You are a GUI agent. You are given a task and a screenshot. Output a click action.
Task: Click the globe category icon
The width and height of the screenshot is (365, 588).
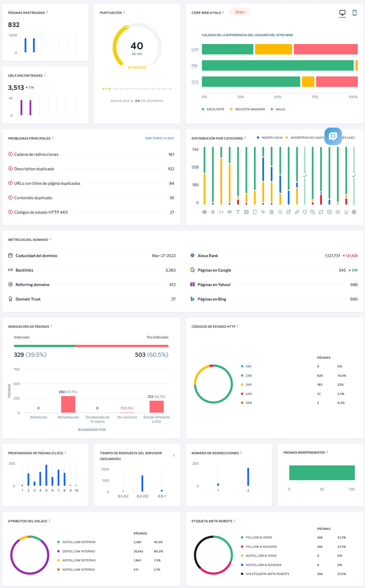(x=354, y=212)
